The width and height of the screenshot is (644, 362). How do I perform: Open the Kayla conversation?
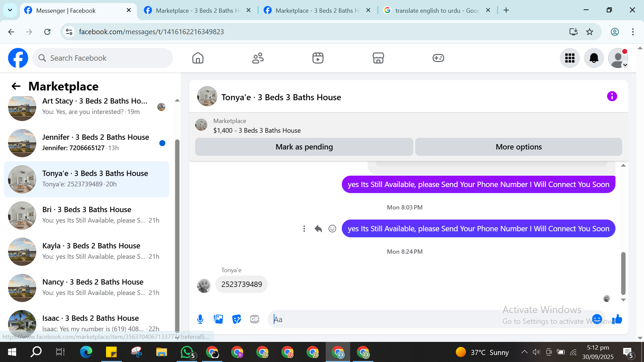click(87, 252)
